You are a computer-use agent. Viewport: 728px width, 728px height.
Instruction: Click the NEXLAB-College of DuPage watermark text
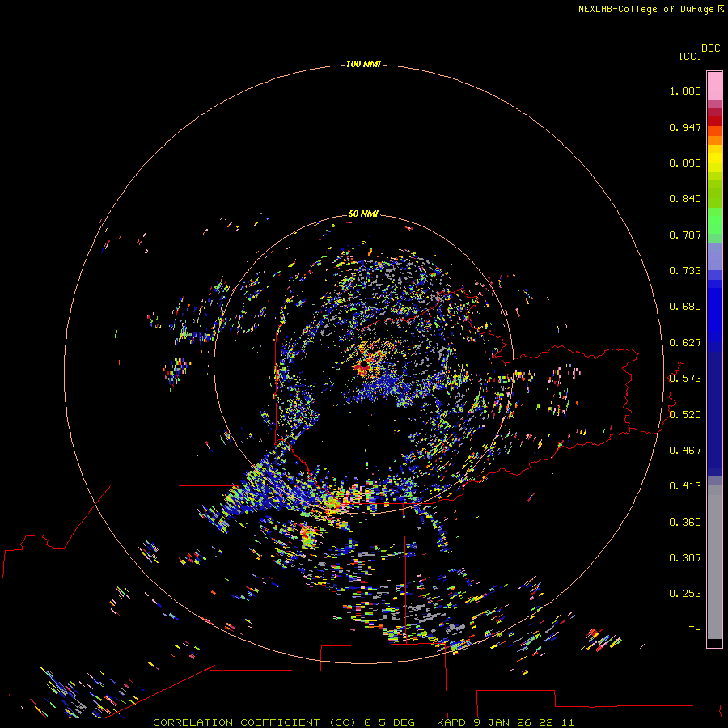(x=650, y=9)
